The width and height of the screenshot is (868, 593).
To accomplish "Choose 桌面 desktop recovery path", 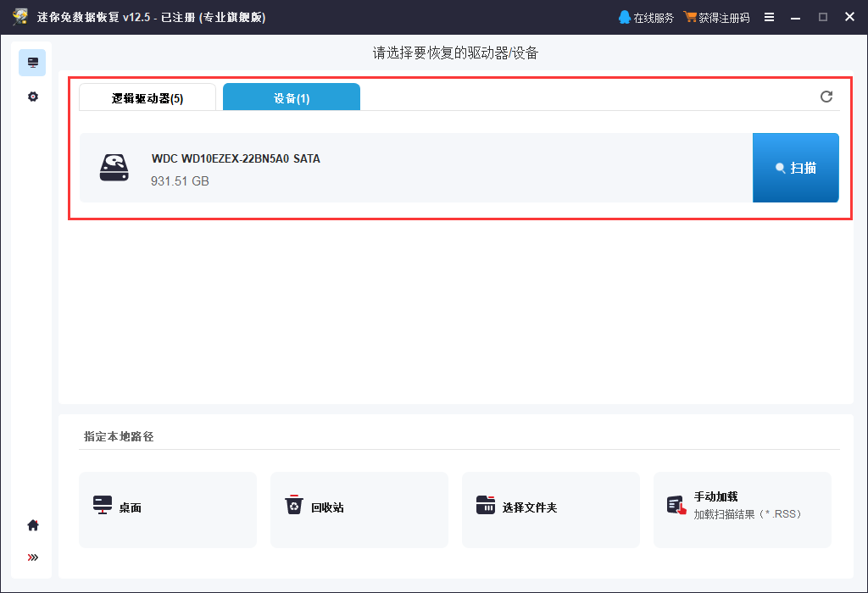I will click(x=168, y=509).
